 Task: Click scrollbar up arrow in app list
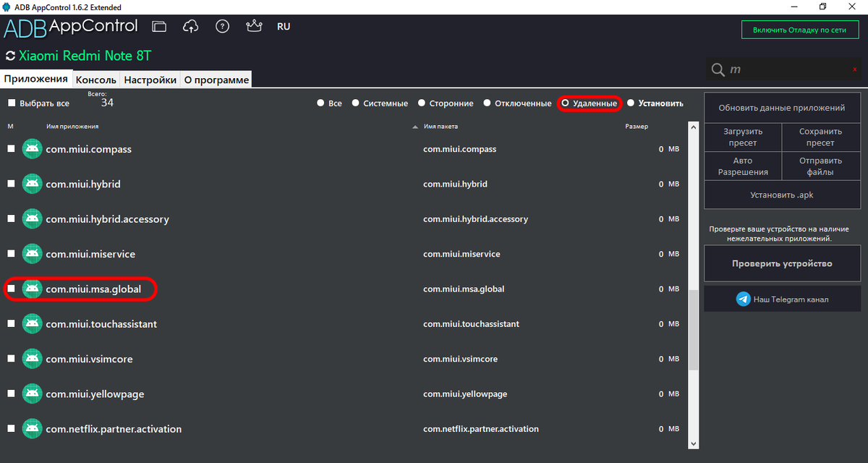[694, 127]
